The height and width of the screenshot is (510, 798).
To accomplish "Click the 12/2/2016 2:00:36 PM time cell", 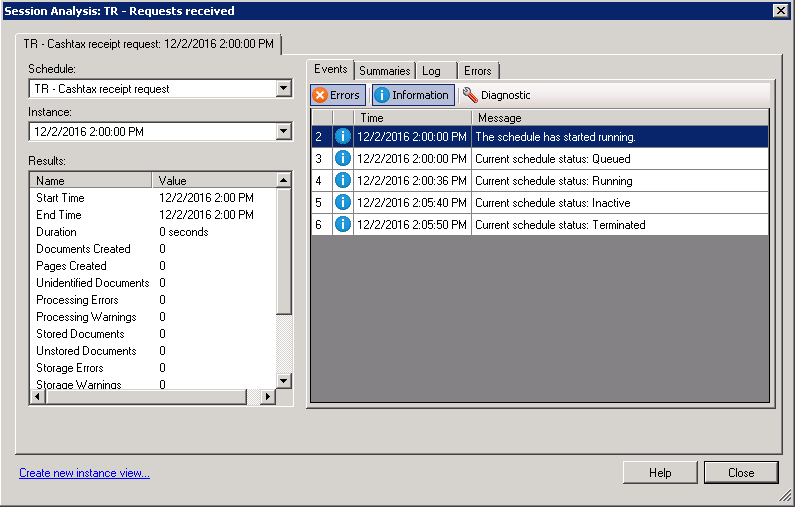I will [x=412, y=181].
